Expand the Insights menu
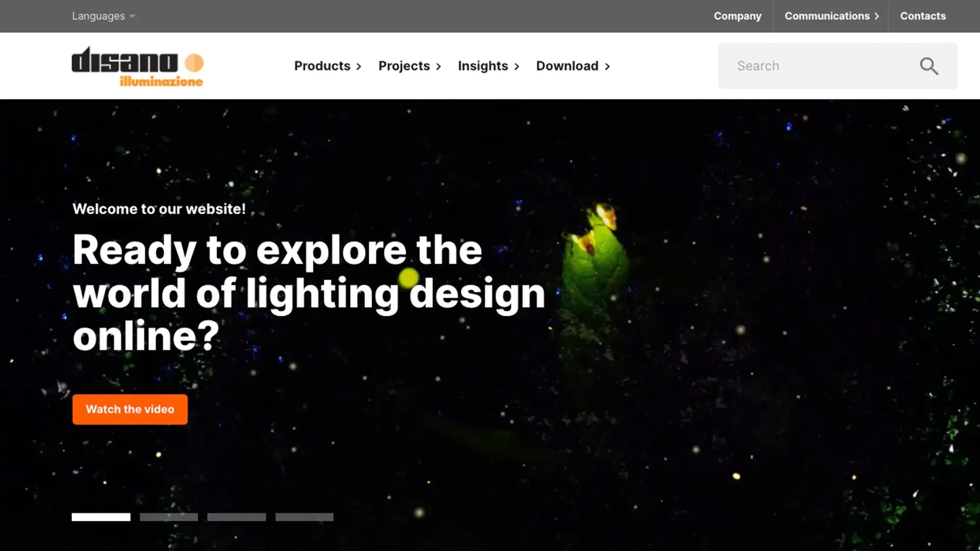This screenshot has height=551, width=980. coord(488,66)
